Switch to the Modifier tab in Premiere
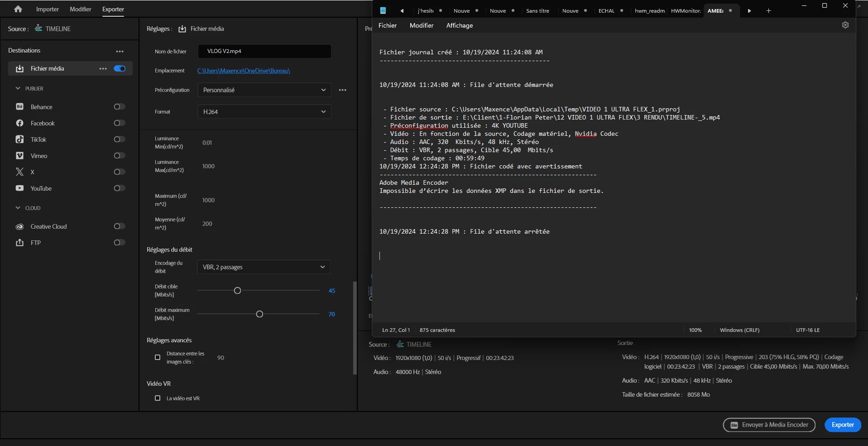The height and width of the screenshot is (446, 868). click(81, 9)
